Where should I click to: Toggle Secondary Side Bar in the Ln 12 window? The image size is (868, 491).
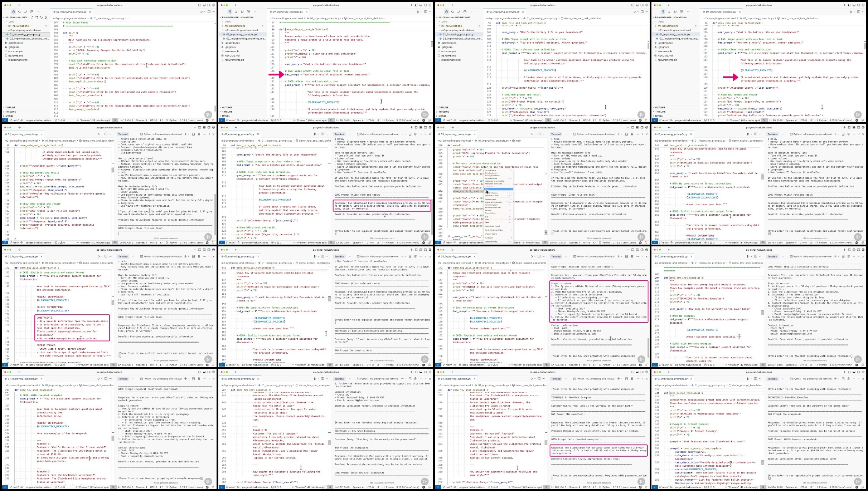(209, 5)
